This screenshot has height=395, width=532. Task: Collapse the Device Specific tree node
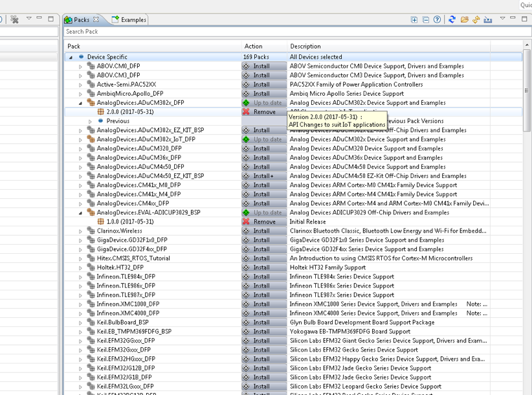click(71, 58)
